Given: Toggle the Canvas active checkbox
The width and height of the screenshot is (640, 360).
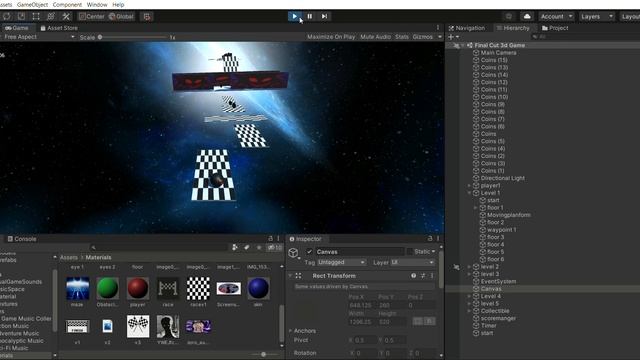Looking at the screenshot, I should (x=309, y=252).
